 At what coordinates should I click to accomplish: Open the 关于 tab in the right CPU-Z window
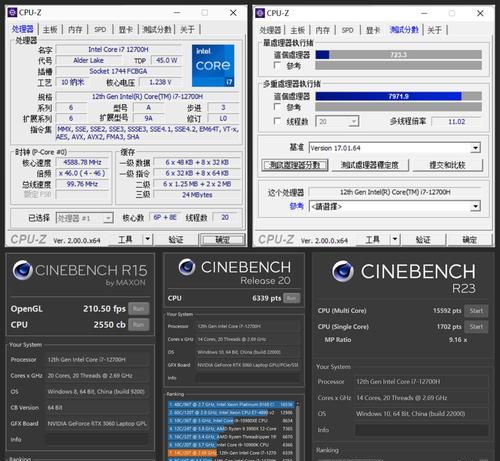coord(434,30)
